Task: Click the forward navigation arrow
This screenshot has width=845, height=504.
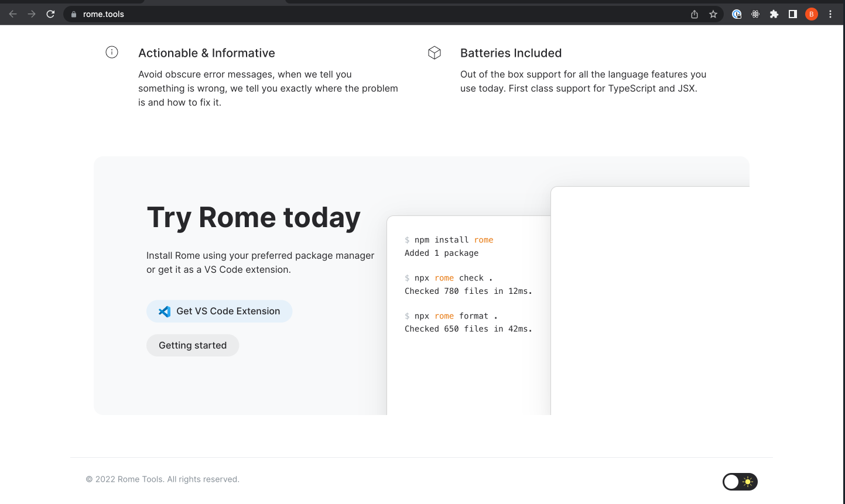Action: tap(32, 13)
